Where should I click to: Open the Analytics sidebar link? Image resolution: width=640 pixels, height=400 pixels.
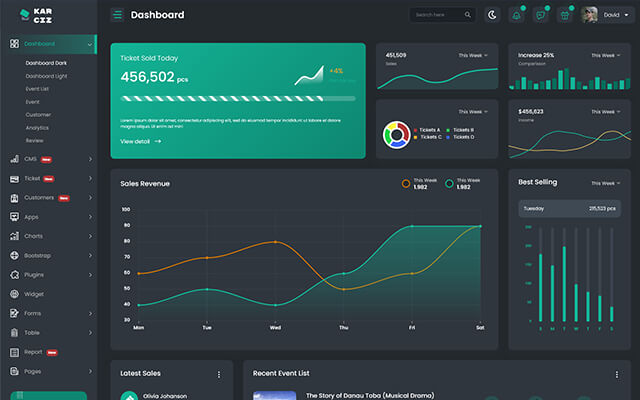[37, 128]
